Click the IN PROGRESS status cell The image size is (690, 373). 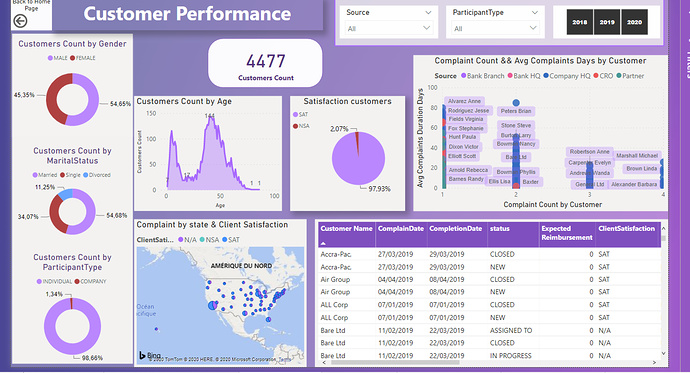click(510, 355)
